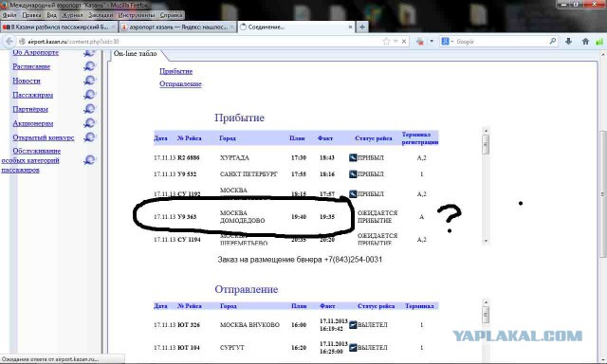Click the arrived plane icon in ХУРГАДА row
Screen dimensions: 607x364
point(353,157)
